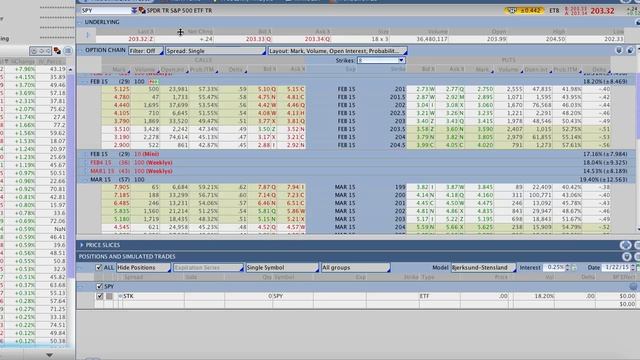
Task: Open the Filter: Off dropdown
Action: point(146,51)
